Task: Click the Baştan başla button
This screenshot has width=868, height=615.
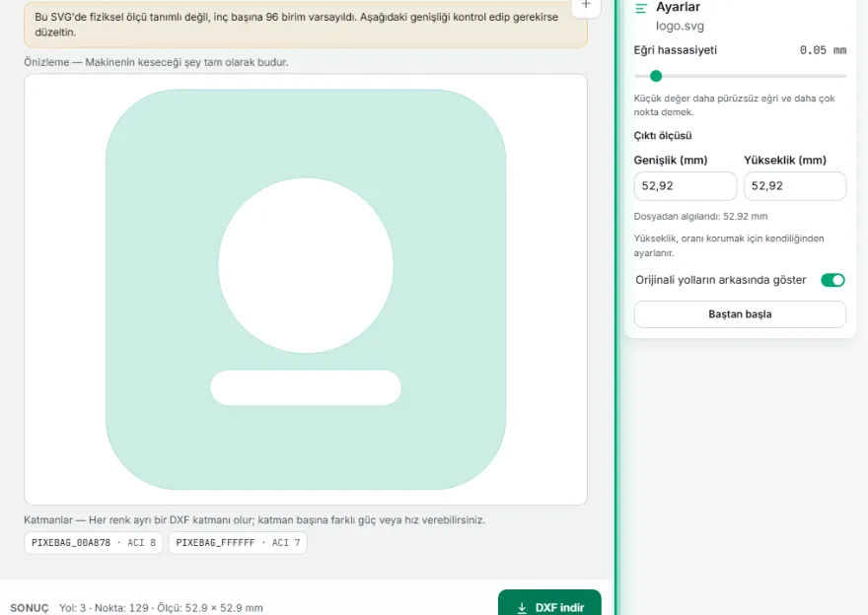Action: tap(740, 314)
